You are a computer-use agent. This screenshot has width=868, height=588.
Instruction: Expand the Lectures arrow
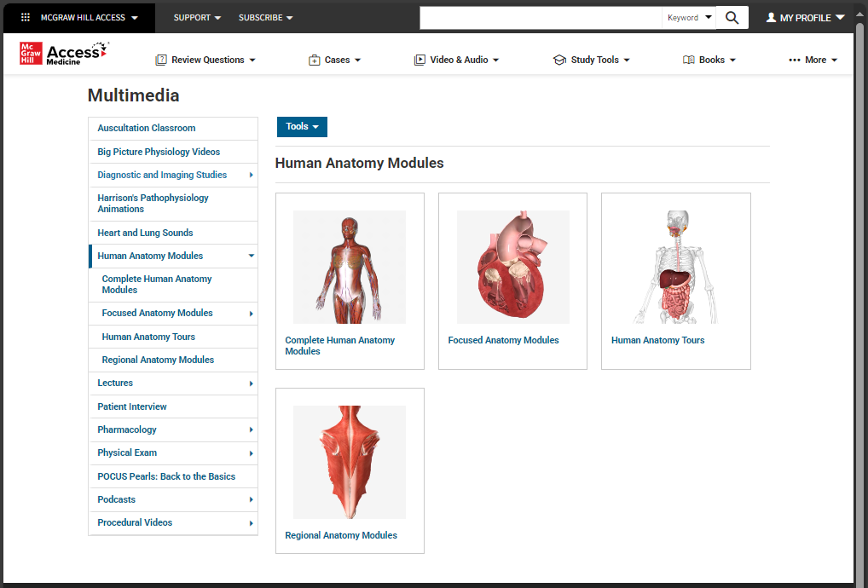252,383
